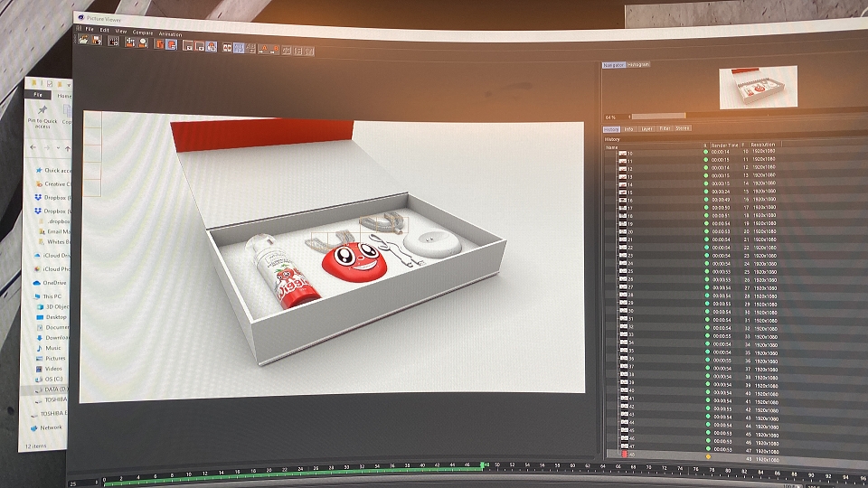Switch to the Layer tab

tap(646, 128)
